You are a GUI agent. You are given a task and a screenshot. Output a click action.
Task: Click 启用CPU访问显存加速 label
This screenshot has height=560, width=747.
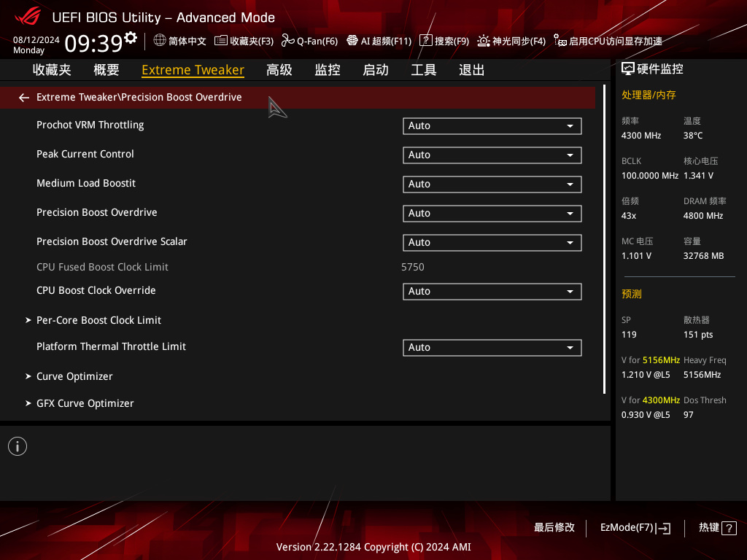click(x=616, y=41)
